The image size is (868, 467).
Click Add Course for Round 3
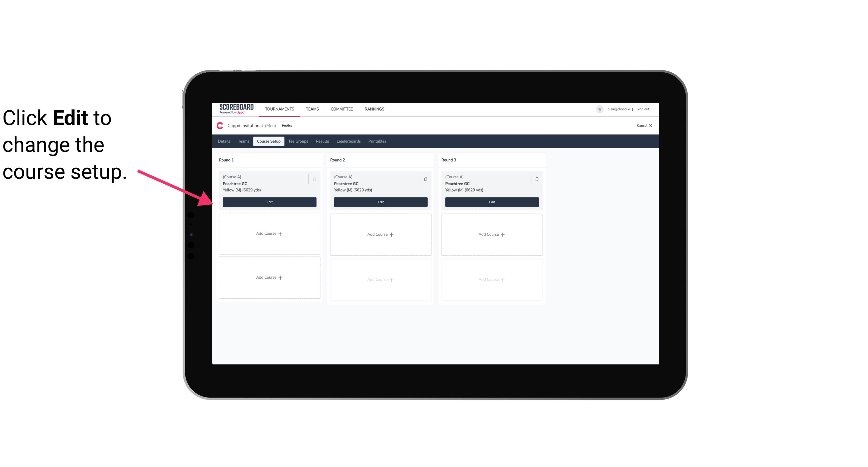(492, 234)
